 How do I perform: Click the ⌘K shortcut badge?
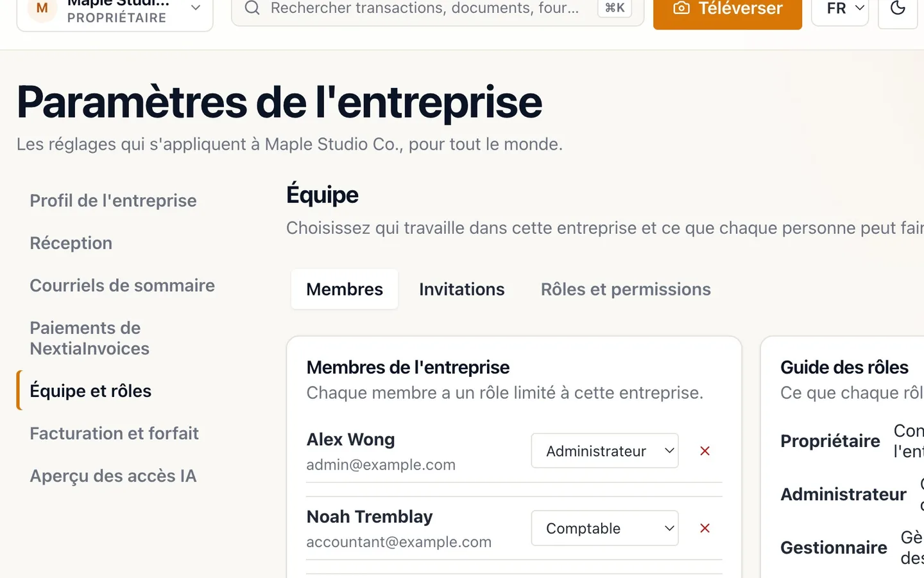coord(615,8)
